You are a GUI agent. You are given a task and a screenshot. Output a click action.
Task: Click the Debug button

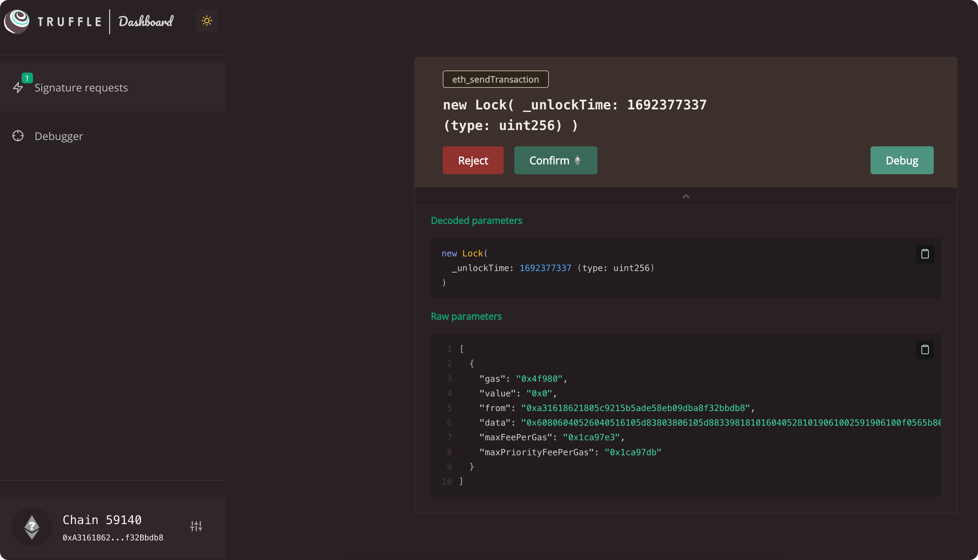point(902,160)
